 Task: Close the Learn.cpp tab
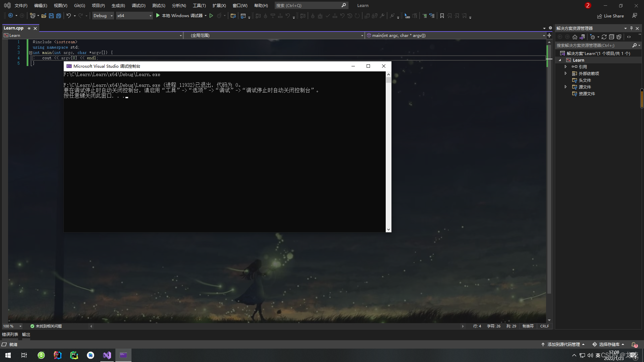(x=35, y=28)
